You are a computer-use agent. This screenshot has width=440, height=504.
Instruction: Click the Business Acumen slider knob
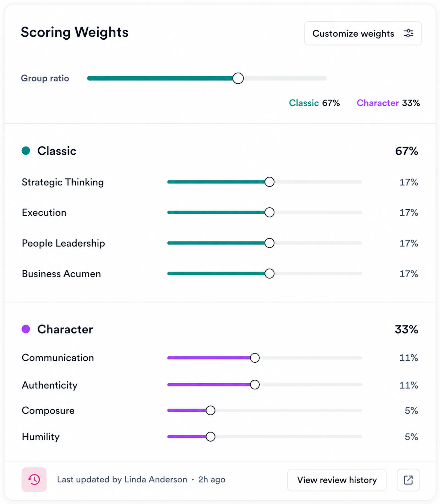(x=269, y=273)
